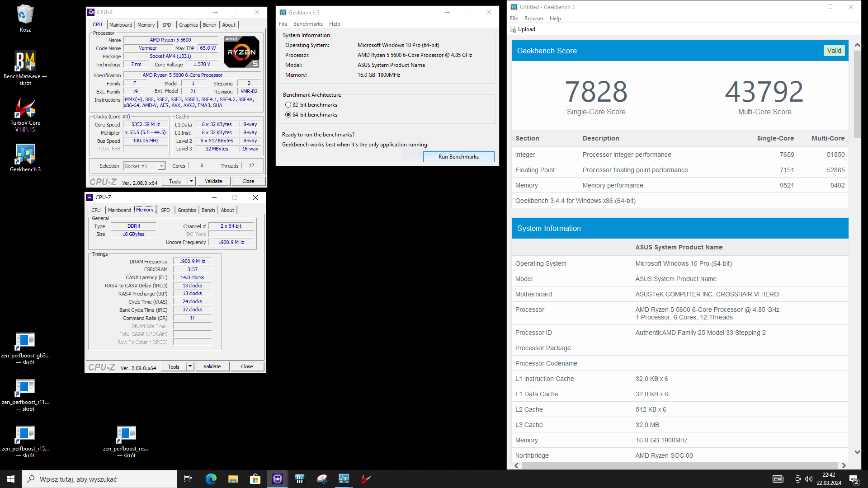Screen dimensions: 868x488
Task: Open zen_perfboost_res desktop shortcut
Action: tap(127, 441)
